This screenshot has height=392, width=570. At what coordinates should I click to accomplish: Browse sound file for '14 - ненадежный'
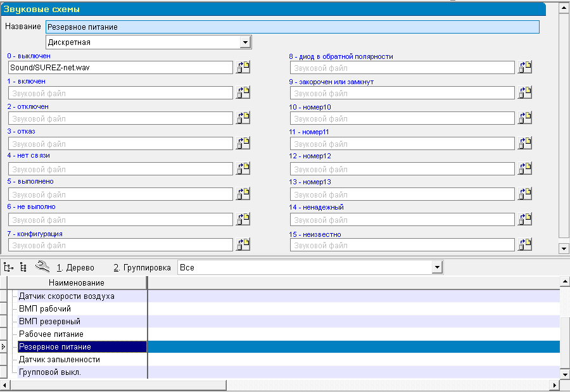pyautogui.click(x=525, y=220)
